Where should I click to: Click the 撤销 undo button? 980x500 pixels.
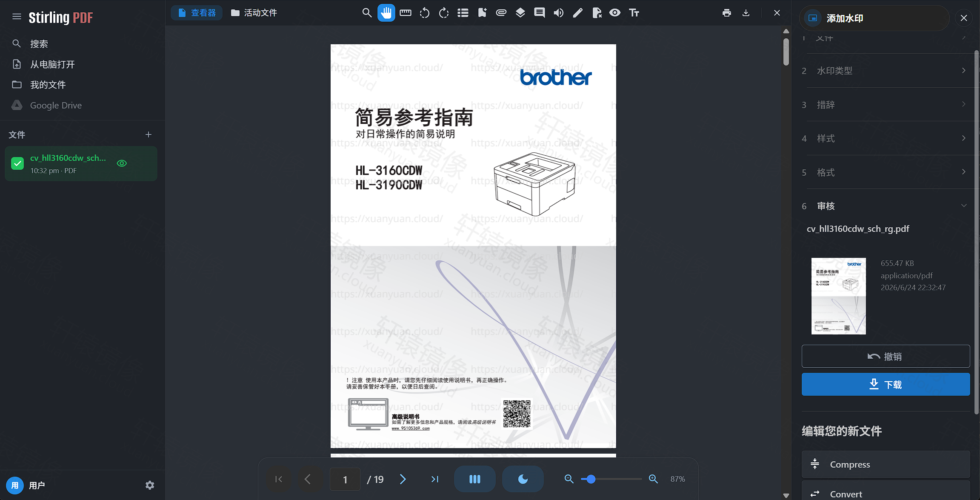[x=886, y=356]
